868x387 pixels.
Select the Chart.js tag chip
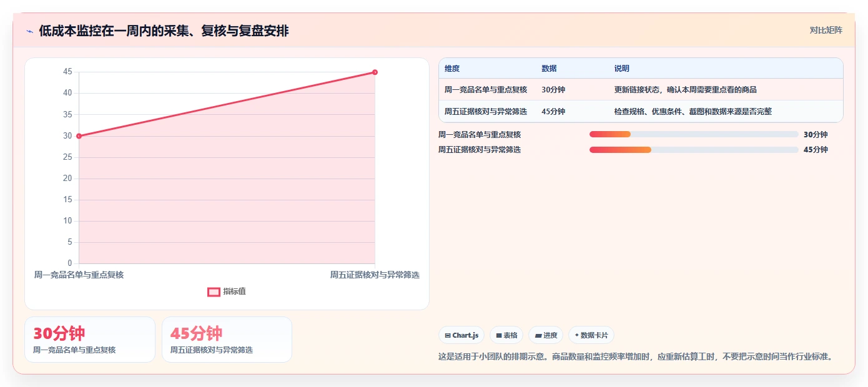[461, 335]
